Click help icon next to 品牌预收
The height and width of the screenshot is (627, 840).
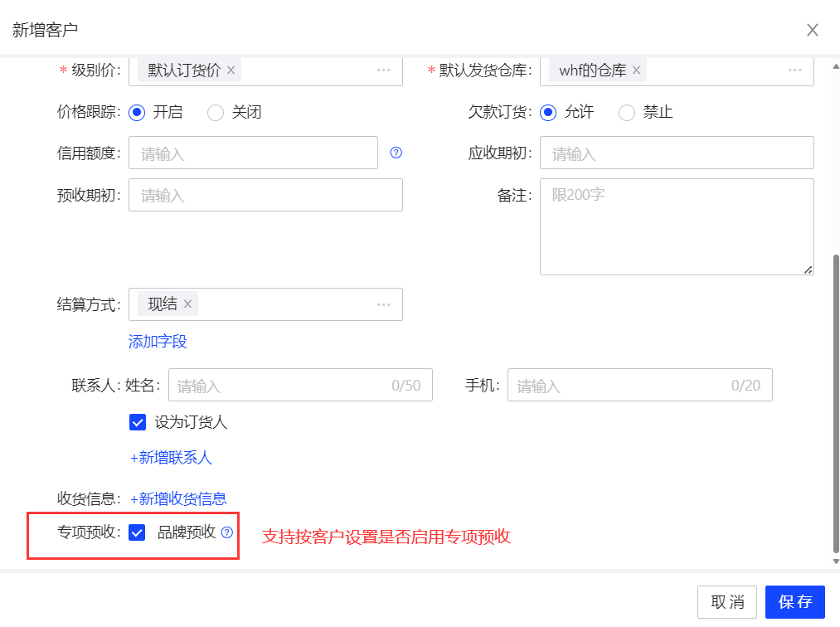(x=227, y=533)
